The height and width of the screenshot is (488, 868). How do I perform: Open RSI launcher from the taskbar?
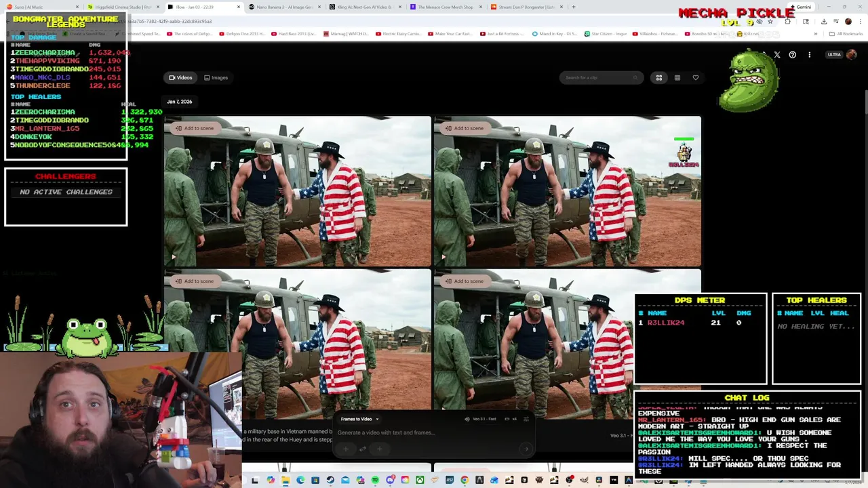coord(450,481)
